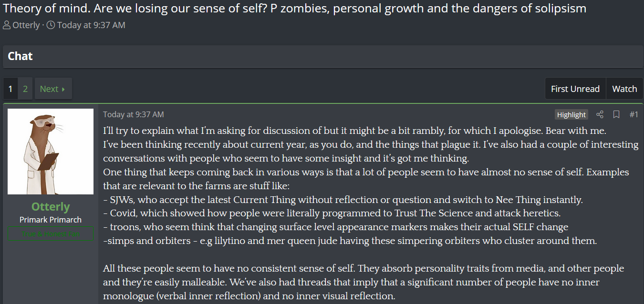Click the Theory of mind thread title
The height and width of the screenshot is (304, 644).
tap(294, 9)
